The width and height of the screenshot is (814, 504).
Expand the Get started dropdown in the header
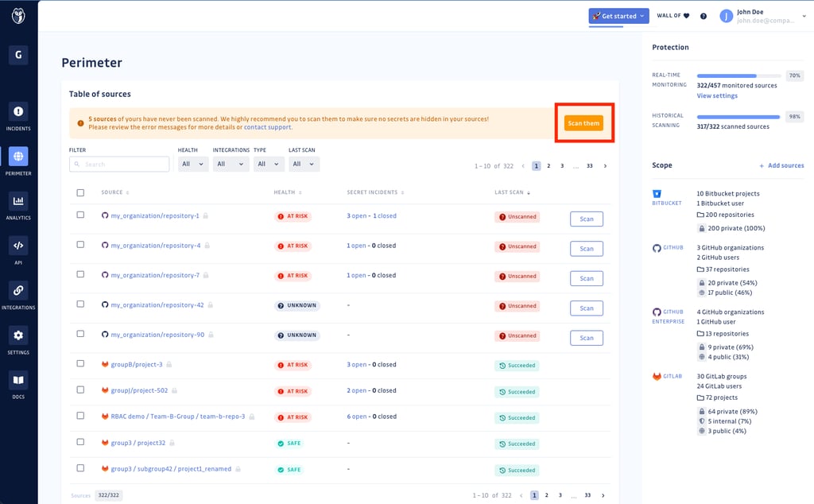click(x=618, y=15)
